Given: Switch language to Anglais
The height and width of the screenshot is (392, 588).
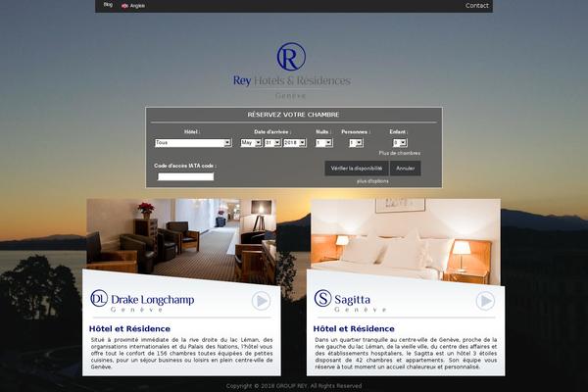Looking at the screenshot, I should tap(137, 6).
